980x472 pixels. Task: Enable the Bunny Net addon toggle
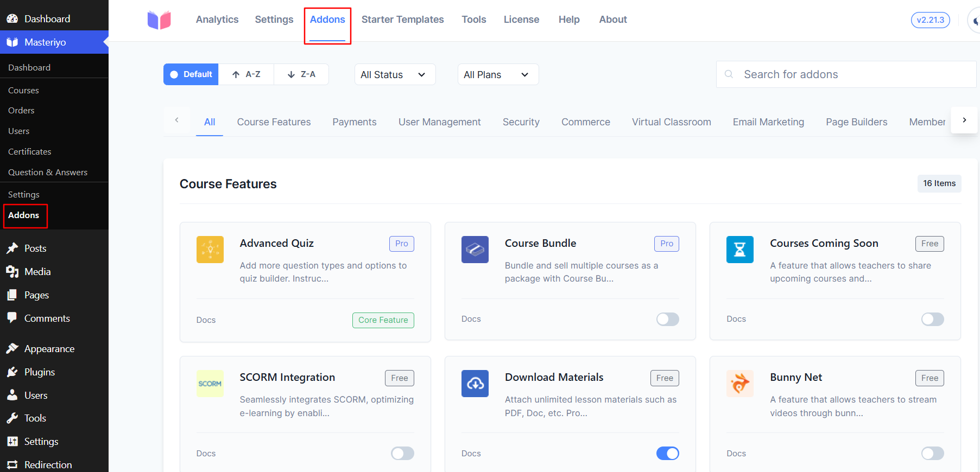click(932, 453)
